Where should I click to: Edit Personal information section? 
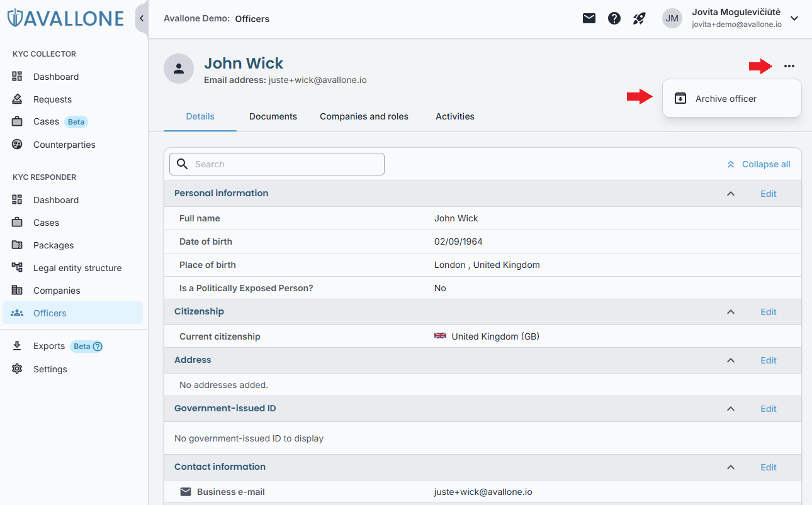coord(769,194)
